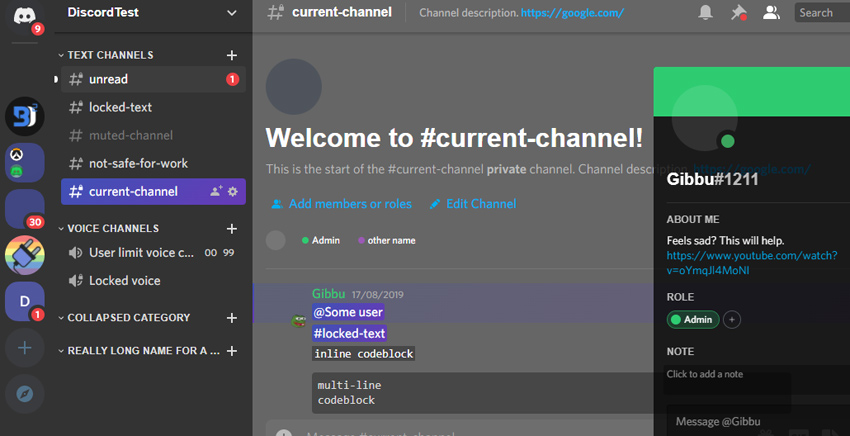Create channel in VOICE CHANNELS
The height and width of the screenshot is (436, 850).
tap(232, 229)
